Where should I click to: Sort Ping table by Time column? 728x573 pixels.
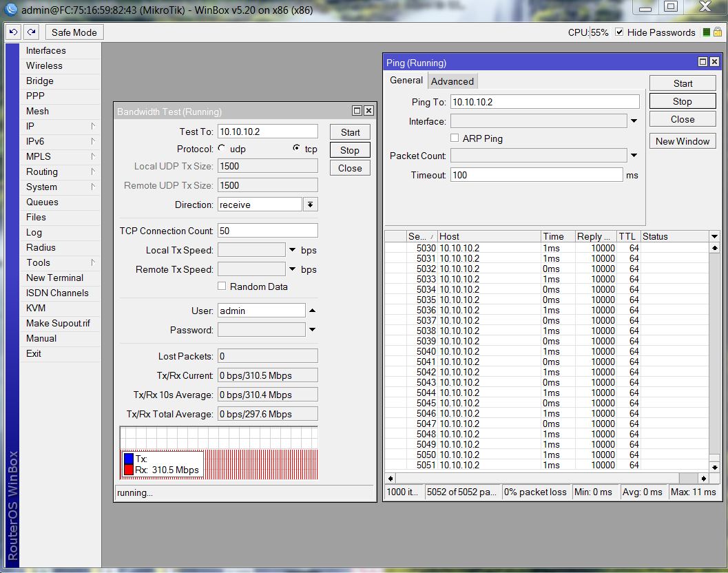pyautogui.click(x=558, y=236)
